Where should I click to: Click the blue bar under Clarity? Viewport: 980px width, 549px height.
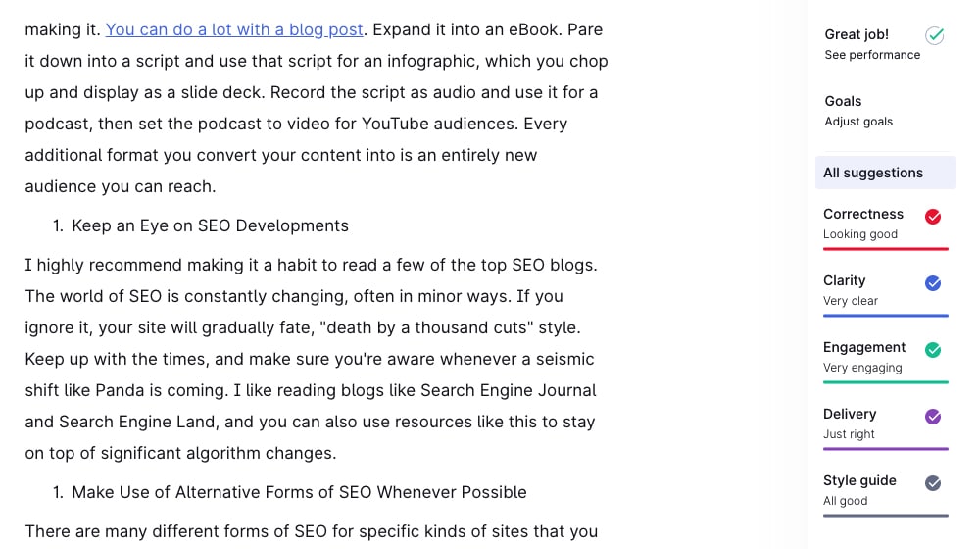pos(886,316)
